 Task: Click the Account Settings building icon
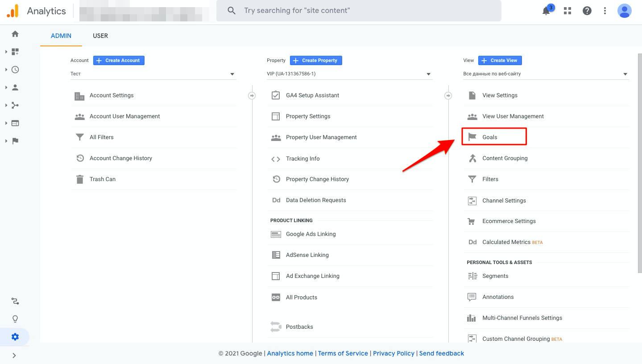click(79, 96)
